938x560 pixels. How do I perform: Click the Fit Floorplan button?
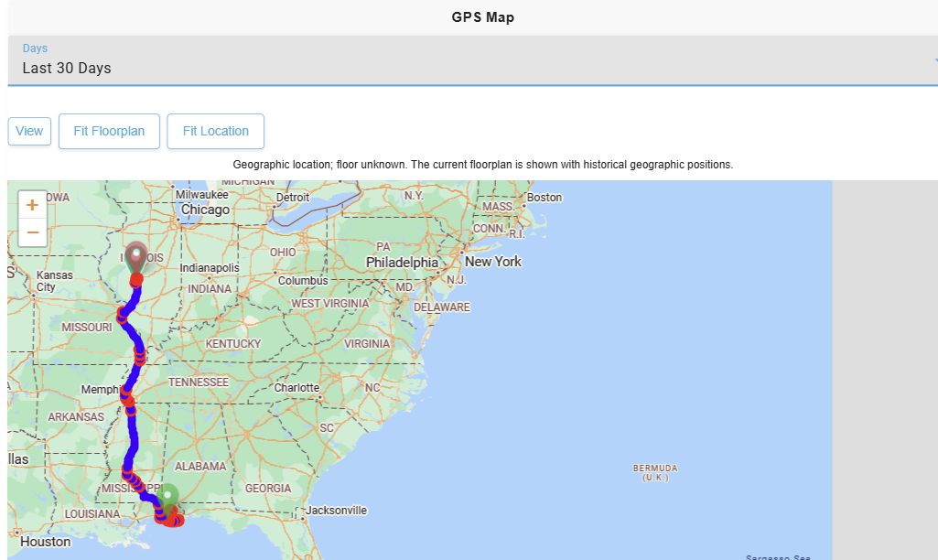click(109, 131)
